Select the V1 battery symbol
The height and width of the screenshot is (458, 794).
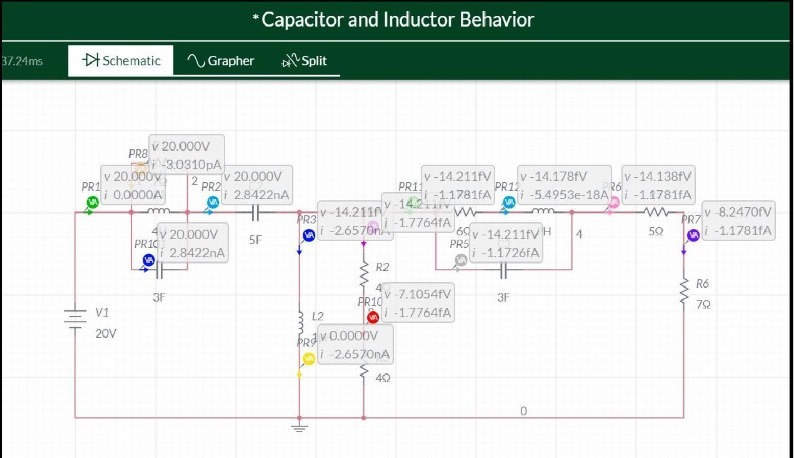point(75,318)
